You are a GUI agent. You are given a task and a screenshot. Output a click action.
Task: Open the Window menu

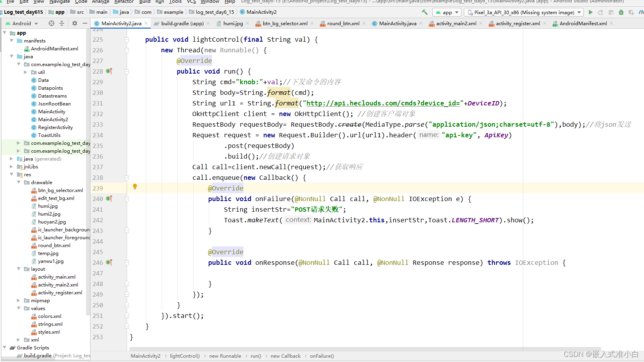[x=210, y=2]
